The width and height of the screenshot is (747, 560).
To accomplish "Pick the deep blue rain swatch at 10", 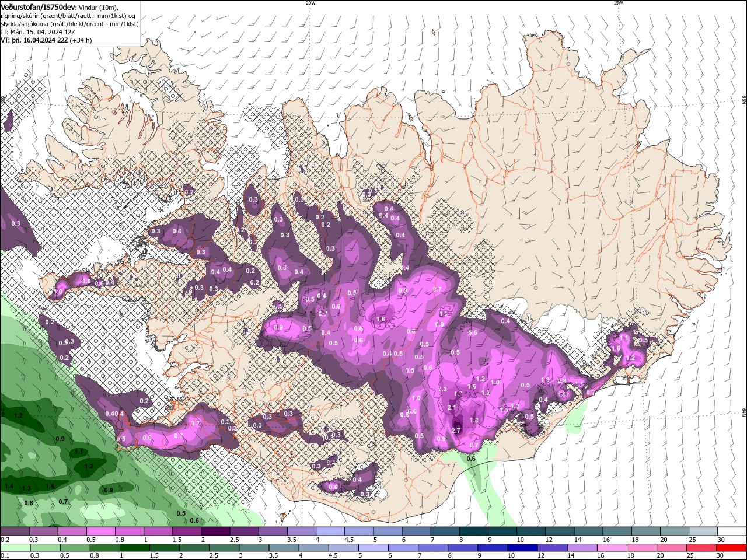I will (x=522, y=548).
